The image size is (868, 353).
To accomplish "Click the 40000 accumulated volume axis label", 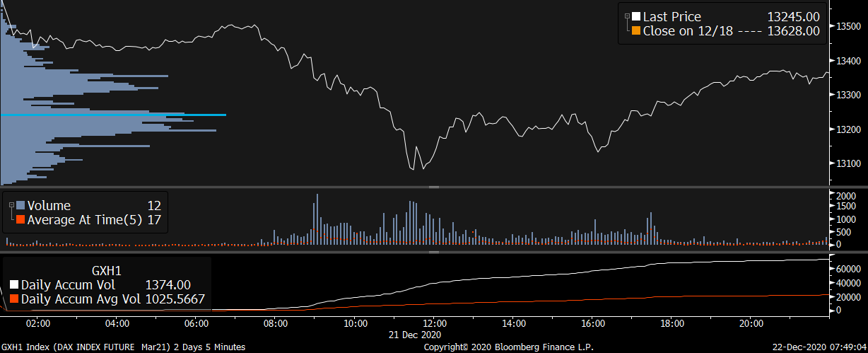I will point(848,283).
